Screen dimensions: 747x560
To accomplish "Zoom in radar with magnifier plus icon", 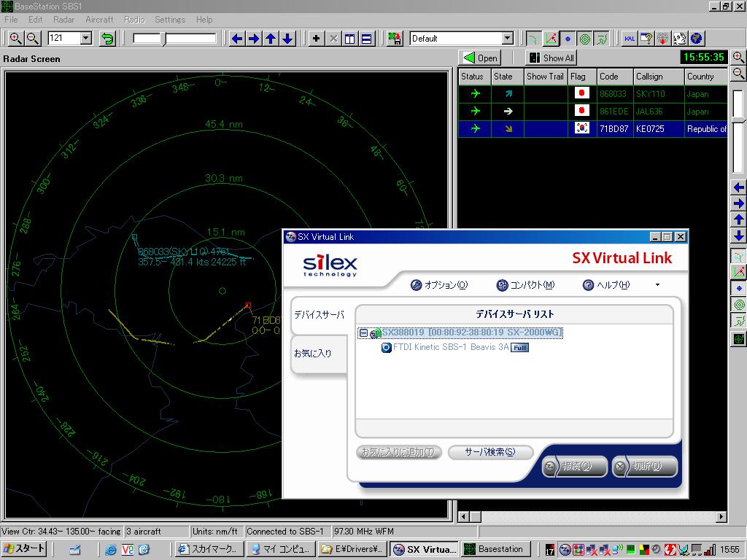I will [x=15, y=39].
